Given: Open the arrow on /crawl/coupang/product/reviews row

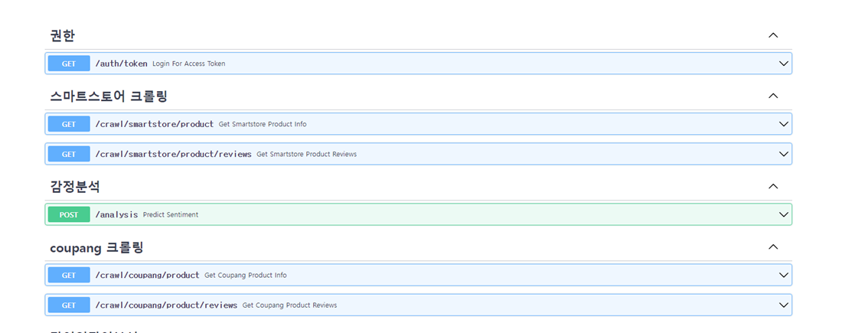Looking at the screenshot, I should tap(783, 305).
